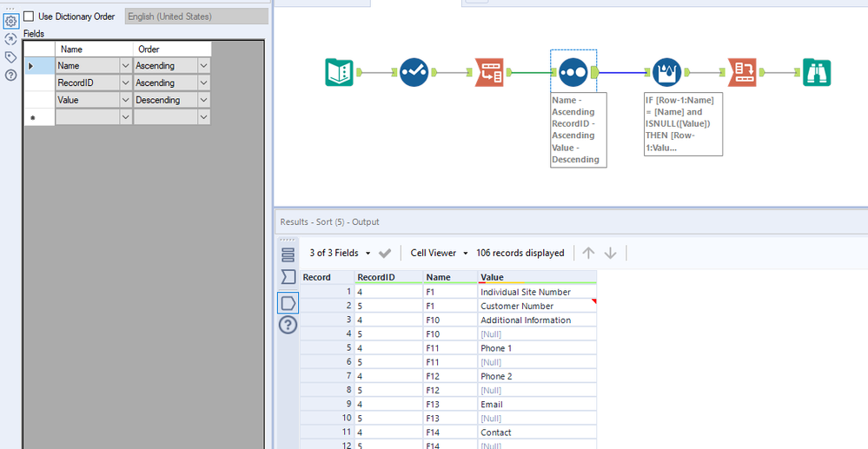
Task: Select the [Null] value in record 6
Action: [x=537, y=362]
